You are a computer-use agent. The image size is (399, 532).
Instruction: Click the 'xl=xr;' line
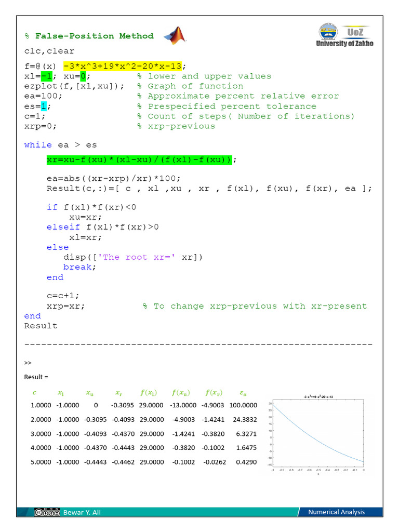click(86, 237)
